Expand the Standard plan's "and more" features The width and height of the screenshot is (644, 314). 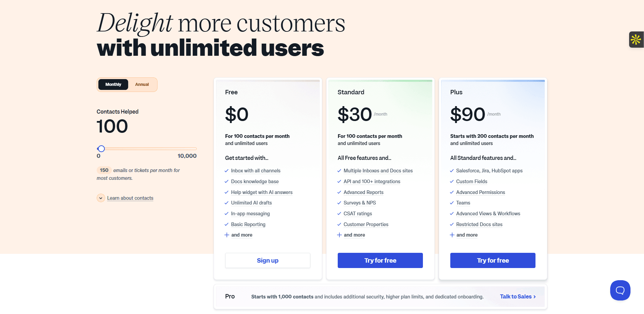(x=354, y=235)
